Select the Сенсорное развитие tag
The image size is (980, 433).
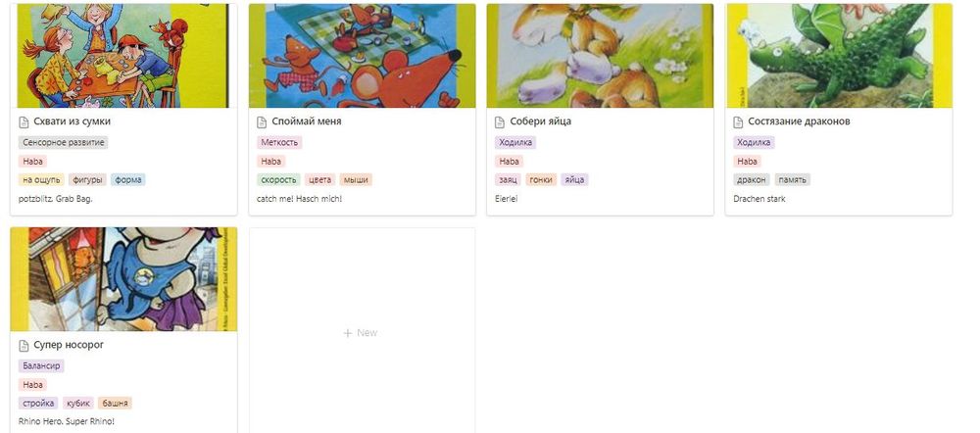[63, 142]
